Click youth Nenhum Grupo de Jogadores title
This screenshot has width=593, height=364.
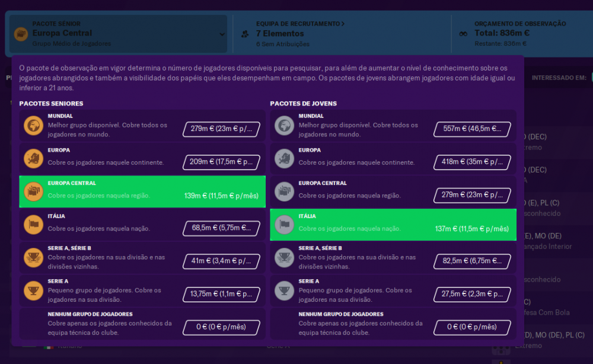[x=341, y=314]
